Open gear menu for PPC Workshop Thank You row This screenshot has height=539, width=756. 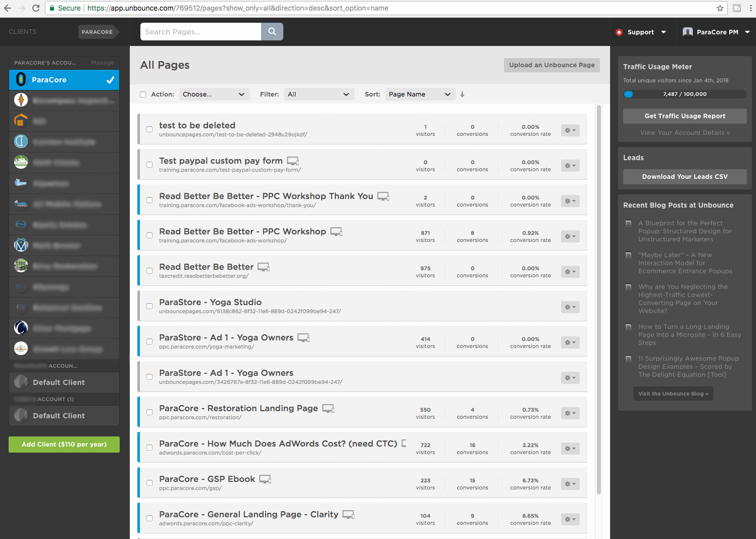[570, 201]
